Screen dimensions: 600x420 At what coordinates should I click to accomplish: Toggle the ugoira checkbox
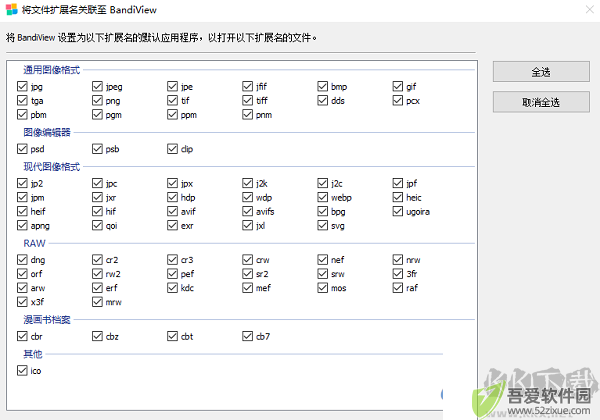pyautogui.click(x=398, y=211)
